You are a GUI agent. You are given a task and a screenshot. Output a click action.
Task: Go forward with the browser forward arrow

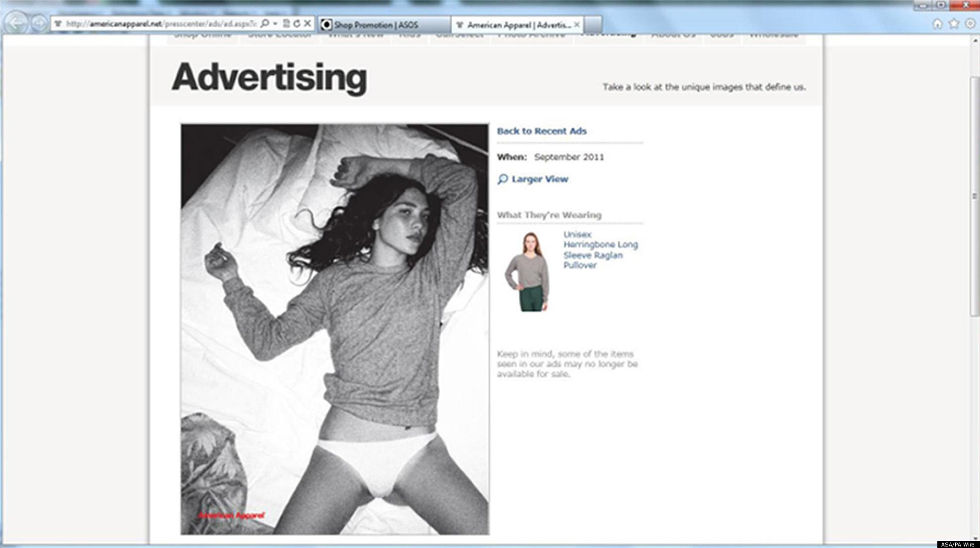coord(39,23)
